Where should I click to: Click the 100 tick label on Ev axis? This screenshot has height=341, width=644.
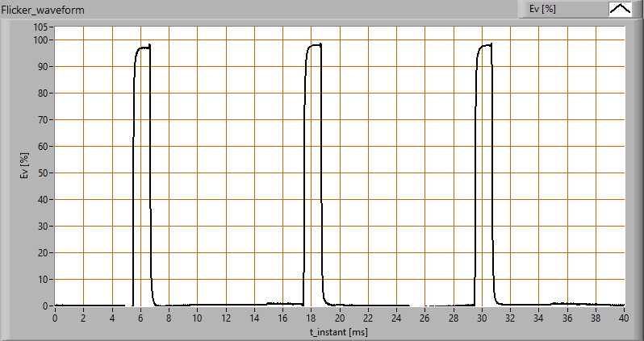pos(42,40)
